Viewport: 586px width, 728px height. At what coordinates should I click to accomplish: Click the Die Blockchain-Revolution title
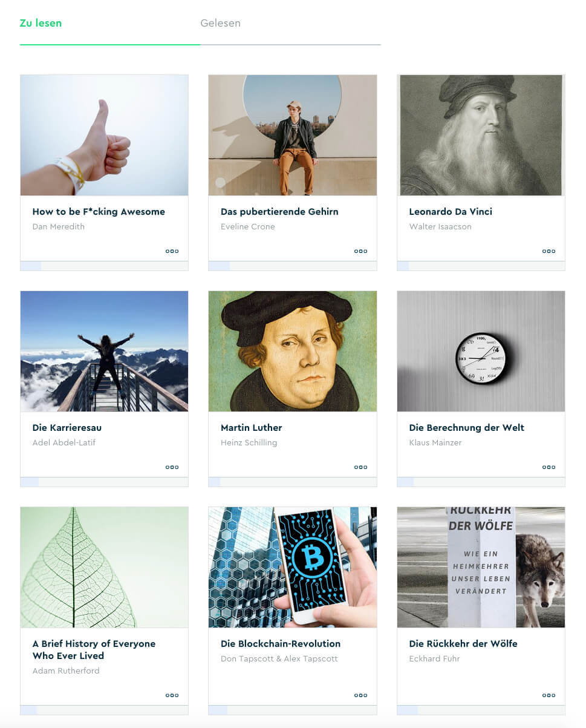click(281, 644)
